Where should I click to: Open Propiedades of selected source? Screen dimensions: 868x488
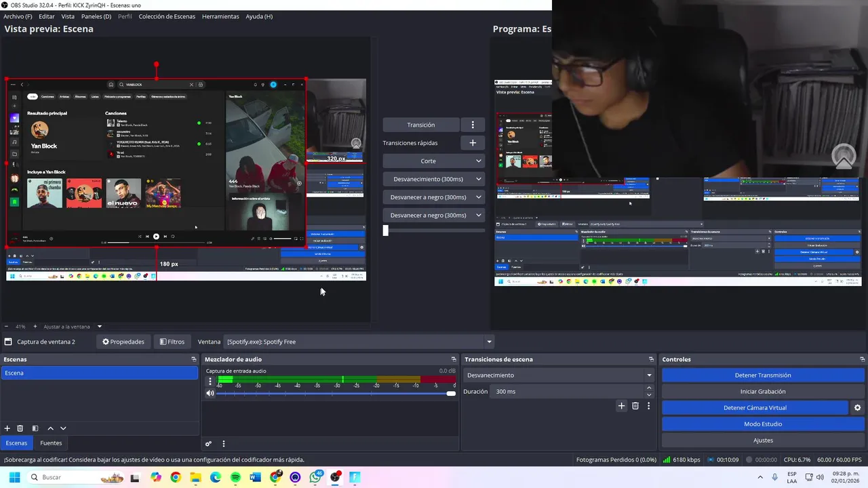(123, 342)
